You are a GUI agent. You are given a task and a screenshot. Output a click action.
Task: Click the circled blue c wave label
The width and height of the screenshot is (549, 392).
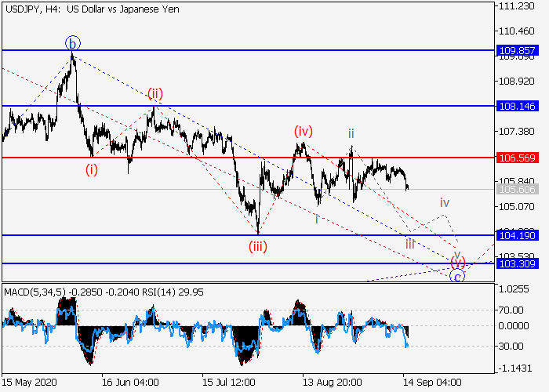[x=458, y=274]
